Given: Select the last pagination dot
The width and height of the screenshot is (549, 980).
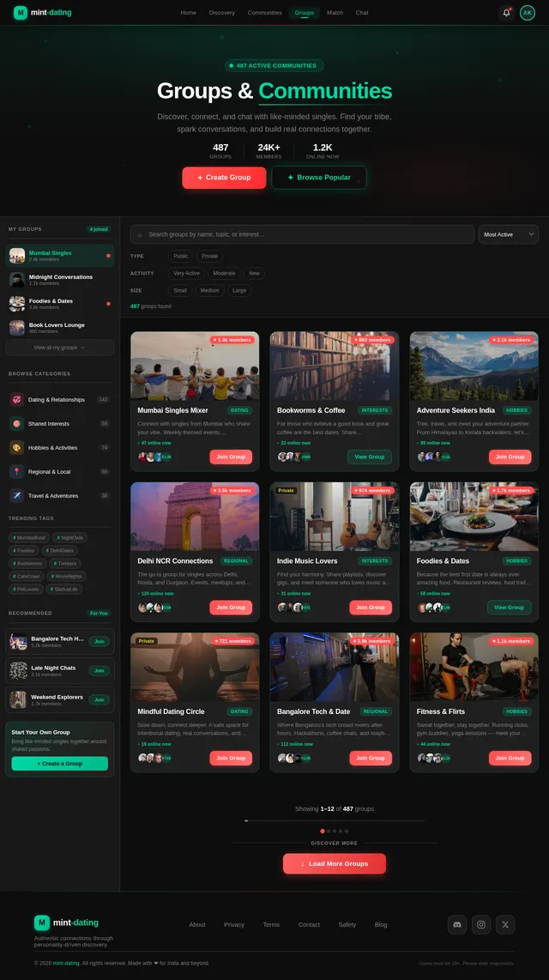Looking at the screenshot, I should click(x=347, y=832).
